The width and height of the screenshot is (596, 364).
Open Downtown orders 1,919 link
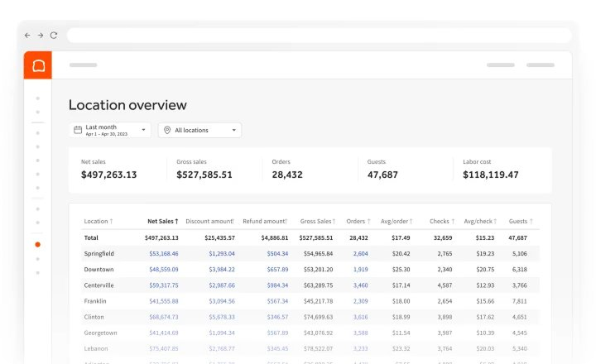pyautogui.click(x=360, y=270)
